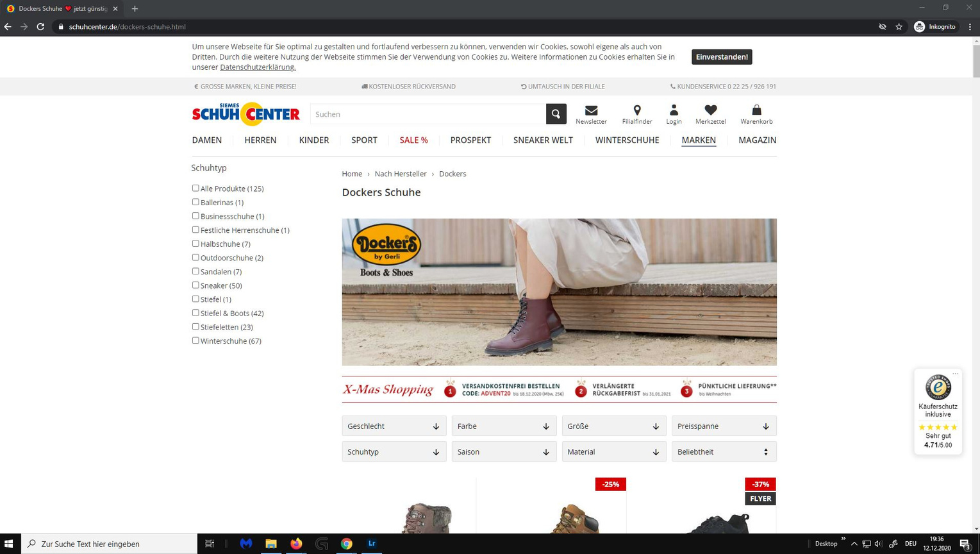Open a new browser tab
980x554 pixels.
tap(135, 9)
